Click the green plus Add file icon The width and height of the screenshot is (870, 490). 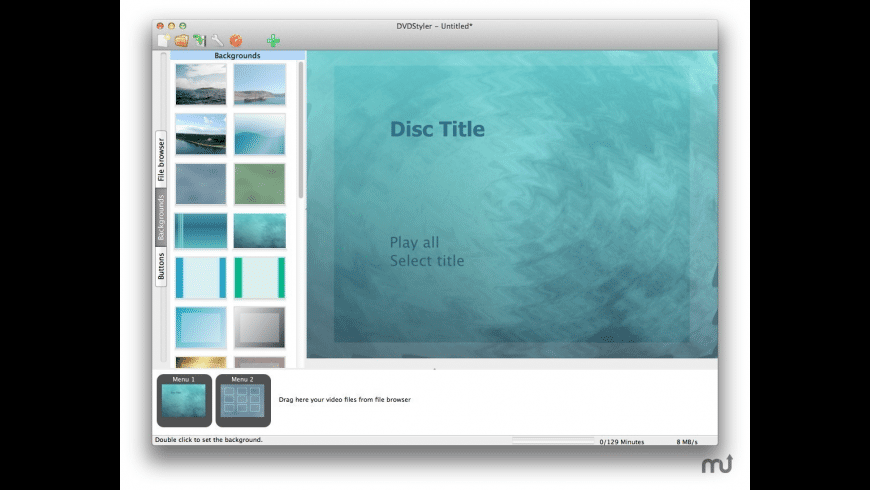273,41
